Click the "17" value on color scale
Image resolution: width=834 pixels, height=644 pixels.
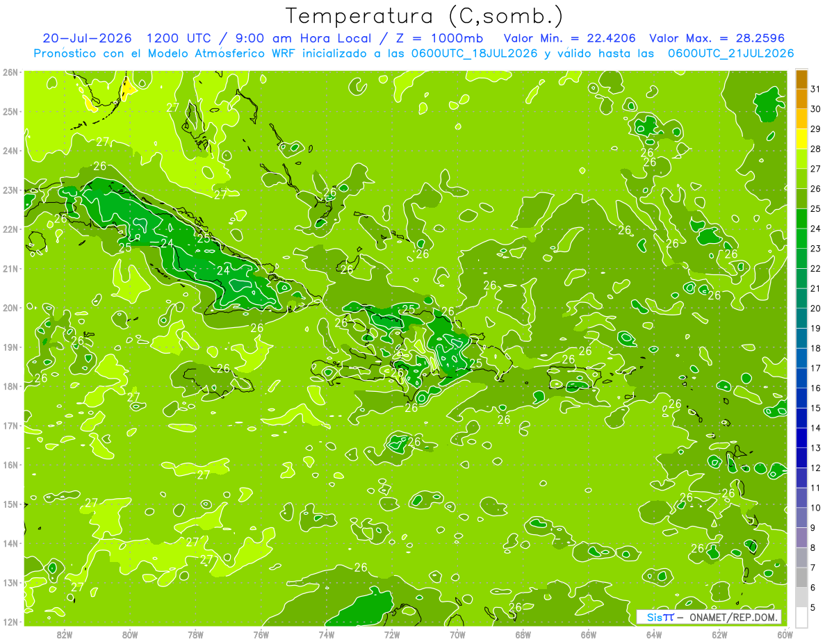(816, 368)
